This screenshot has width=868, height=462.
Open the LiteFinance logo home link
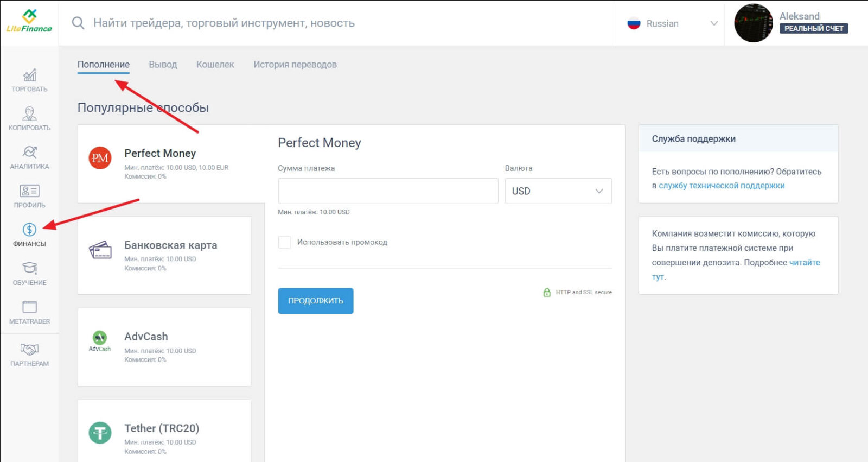pyautogui.click(x=29, y=21)
